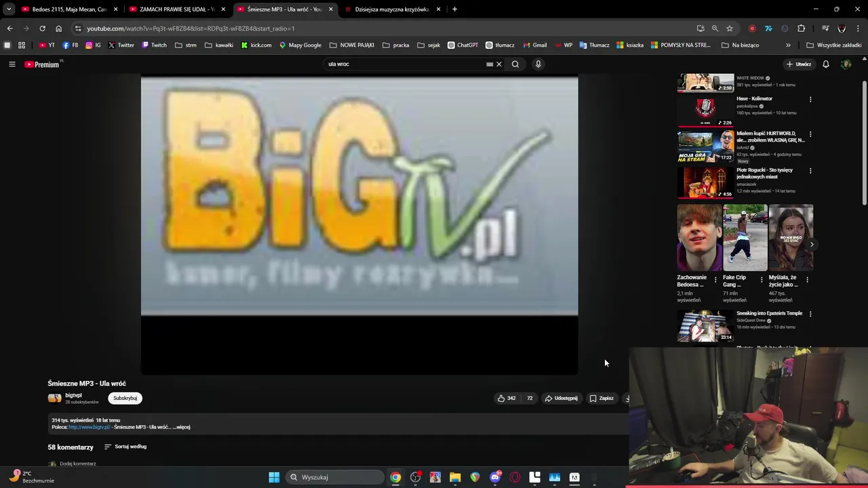This screenshot has height=488, width=868.
Task: Open the bigtv.pl link in description
Action: coord(89,427)
